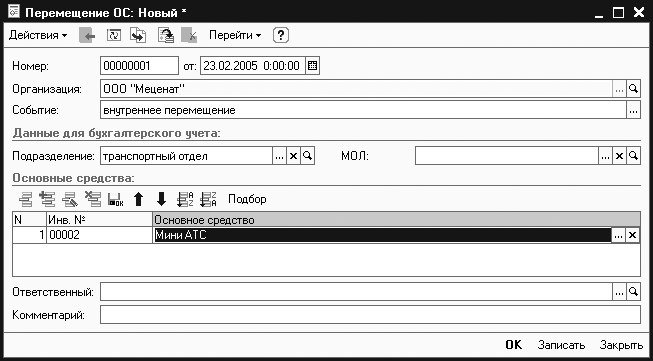Viewport: 653px width, 361px height.
Task: Open selection list for Организация
Action: click(x=619, y=89)
